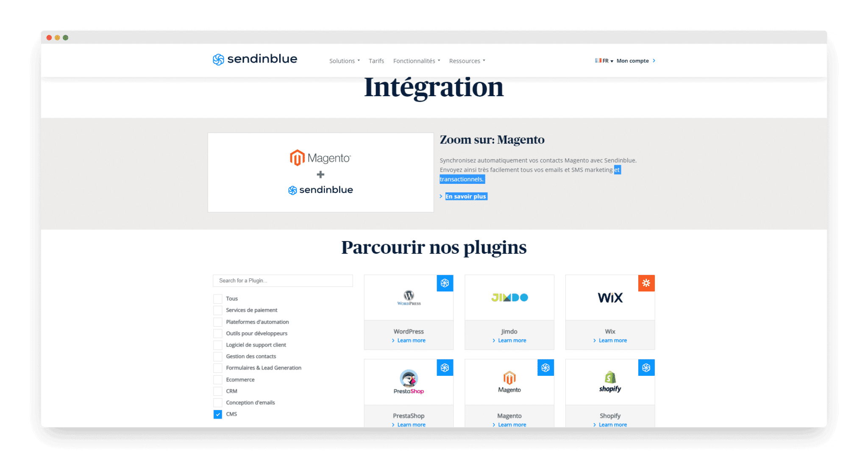Click the Magento logo in plugin grid
868x458 pixels.
(509, 382)
